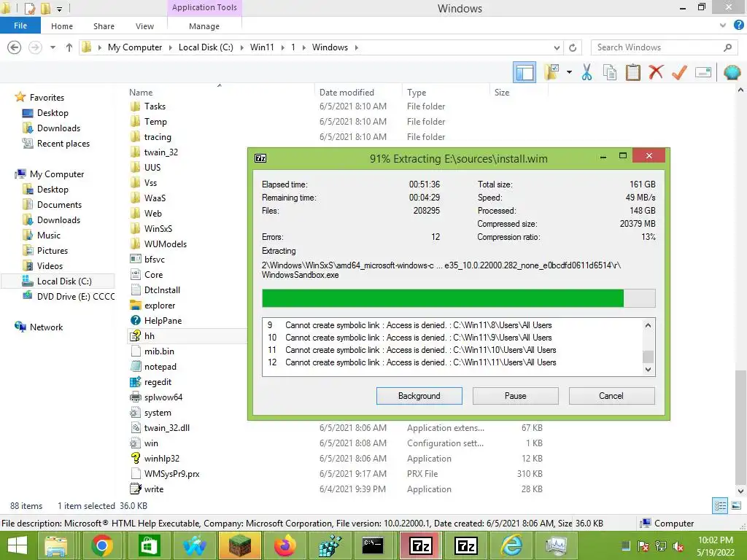Open Network in navigation pane
The image size is (747, 560).
coord(39,327)
